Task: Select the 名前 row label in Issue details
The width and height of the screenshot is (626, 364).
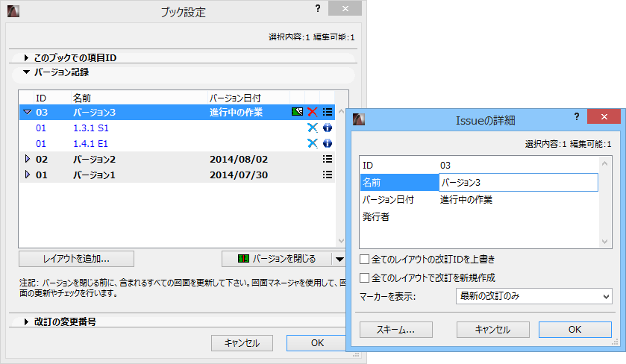Action: [399, 183]
